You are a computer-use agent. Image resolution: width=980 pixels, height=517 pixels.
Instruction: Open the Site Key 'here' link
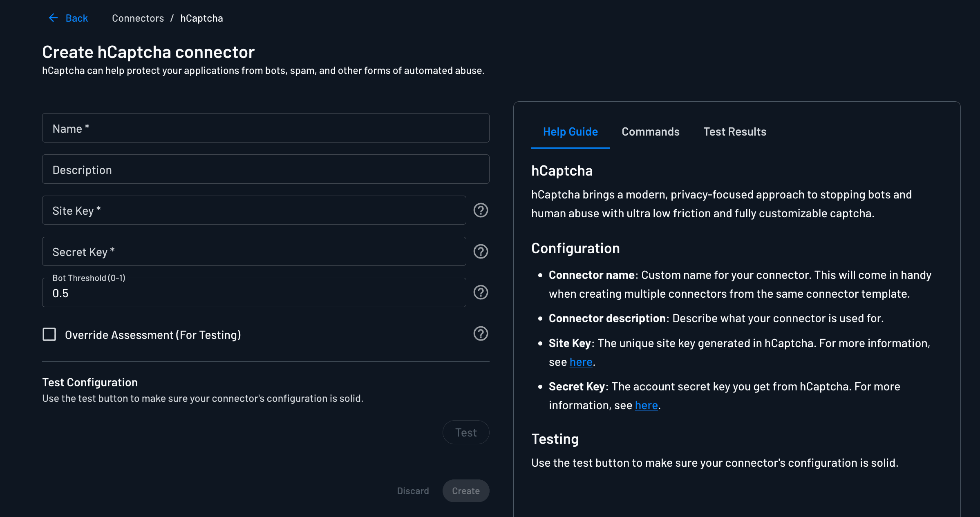click(581, 362)
